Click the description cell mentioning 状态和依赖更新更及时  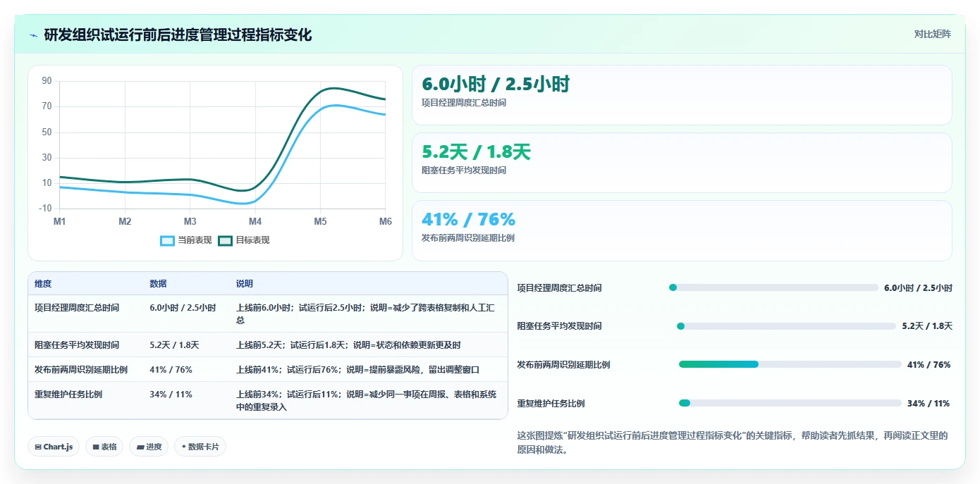click(348, 345)
